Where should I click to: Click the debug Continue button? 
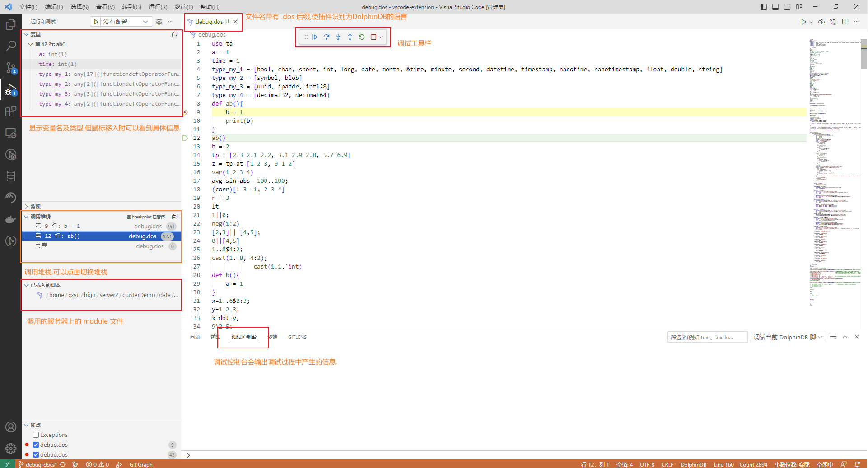315,37
